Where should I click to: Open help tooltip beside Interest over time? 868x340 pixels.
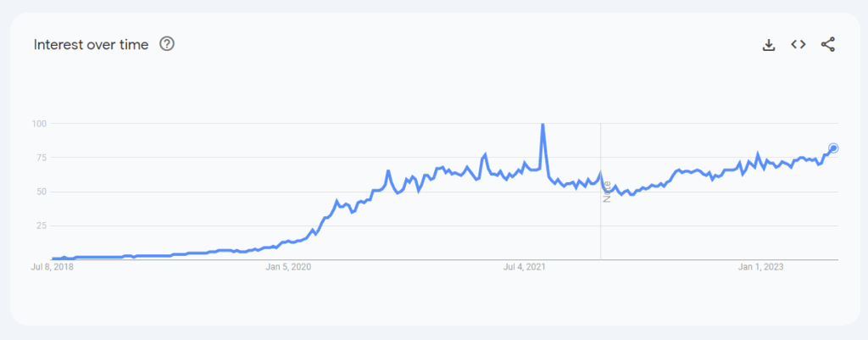[x=167, y=44]
